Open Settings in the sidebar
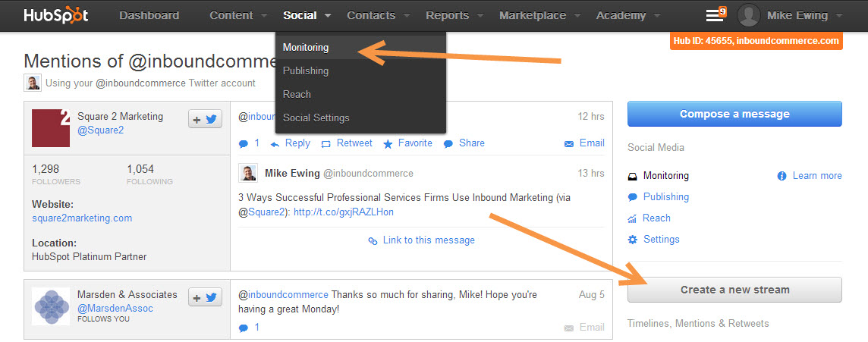Screen dimensions: 868x342 653,240
